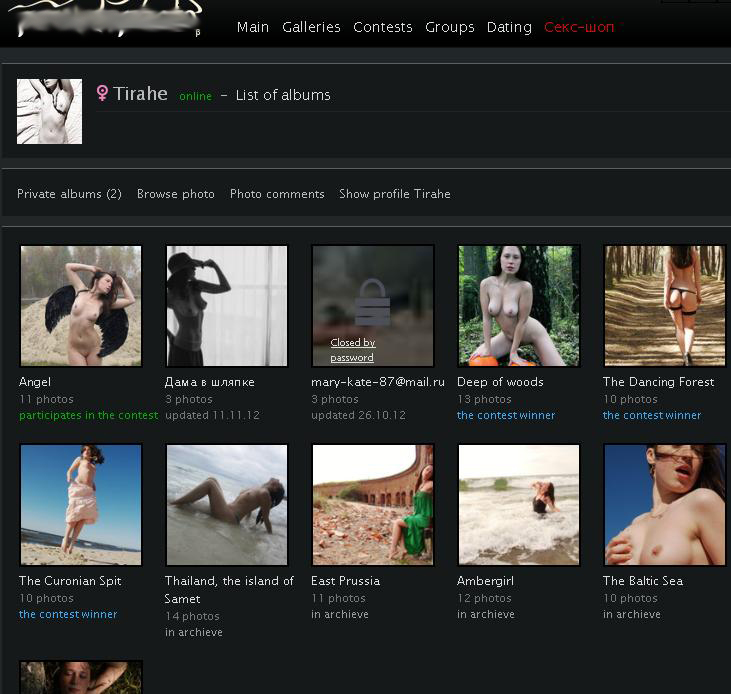
Task: Click the East Prussia title
Action: pyautogui.click(x=345, y=581)
